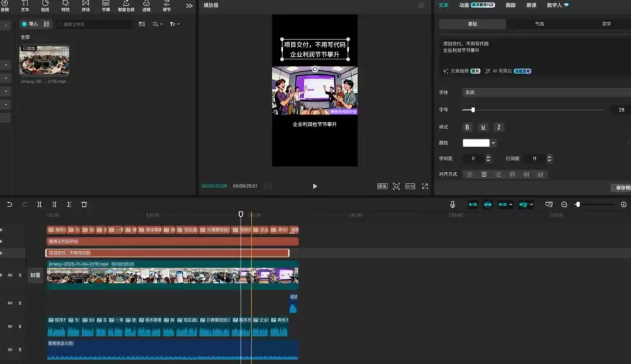Click the 封面 cover button on video track
Image resolution: width=631 pixels, height=364 pixels.
pos(35,275)
